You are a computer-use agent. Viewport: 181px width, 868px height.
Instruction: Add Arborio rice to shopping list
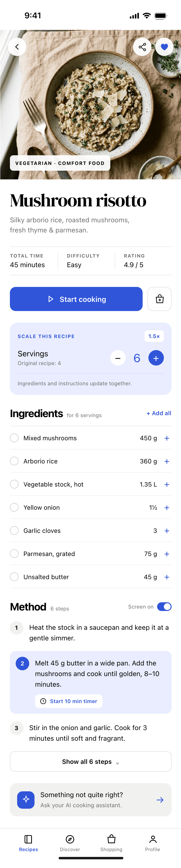point(167,461)
